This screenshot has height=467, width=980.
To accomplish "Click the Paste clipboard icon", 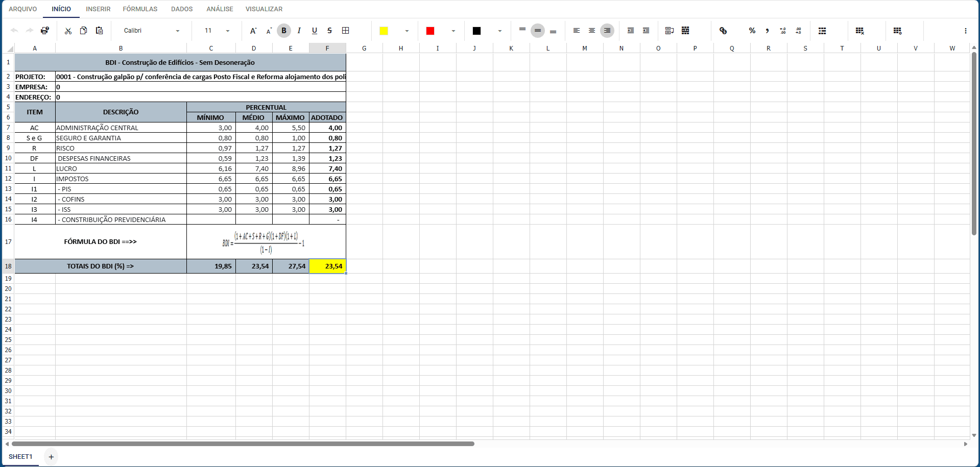I will tap(99, 31).
